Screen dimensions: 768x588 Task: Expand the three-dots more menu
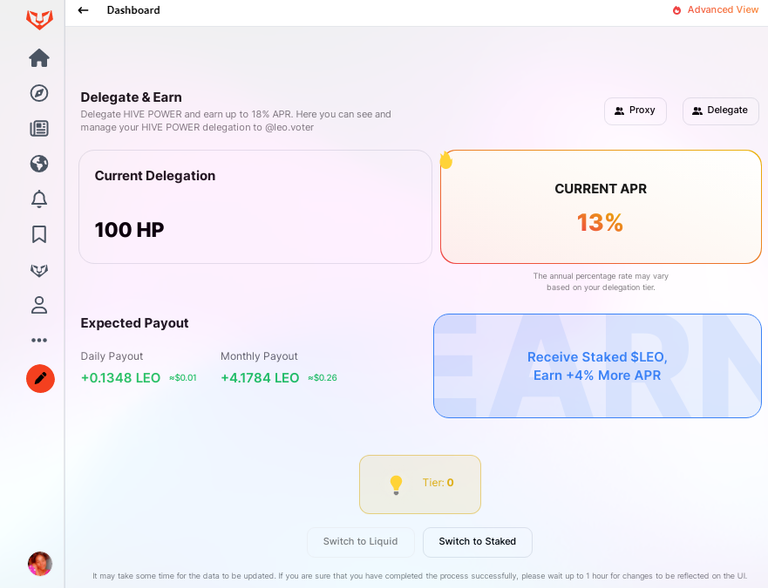pos(39,340)
